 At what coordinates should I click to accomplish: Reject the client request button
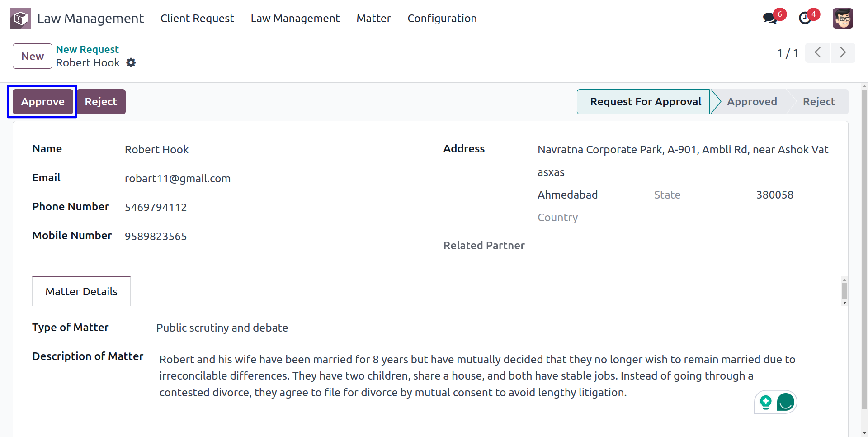pos(101,102)
